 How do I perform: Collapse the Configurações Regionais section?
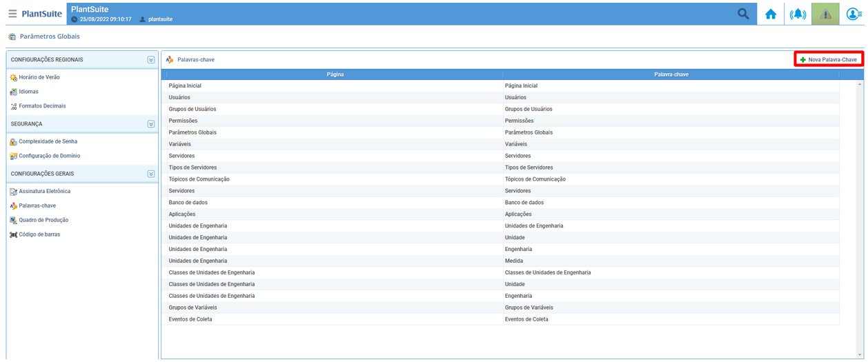click(151, 60)
